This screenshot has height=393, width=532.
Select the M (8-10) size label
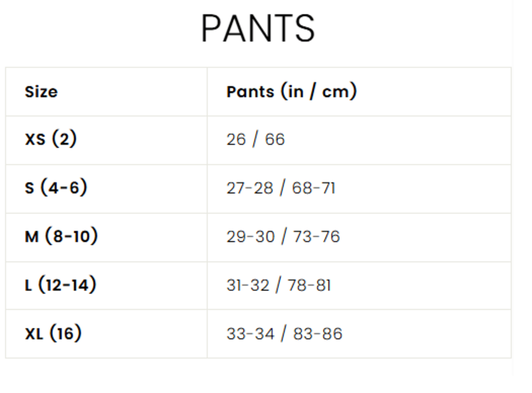click(x=61, y=236)
